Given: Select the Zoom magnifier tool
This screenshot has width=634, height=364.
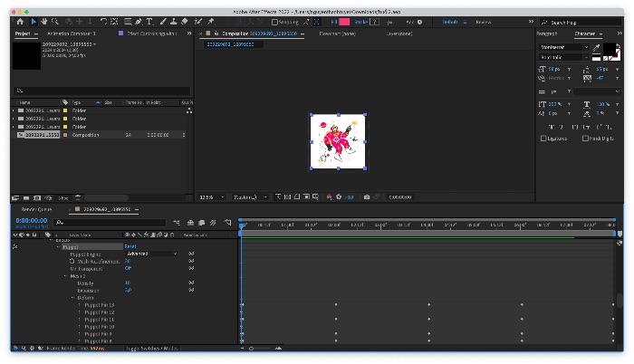Looking at the screenshot, I should pos(55,22).
